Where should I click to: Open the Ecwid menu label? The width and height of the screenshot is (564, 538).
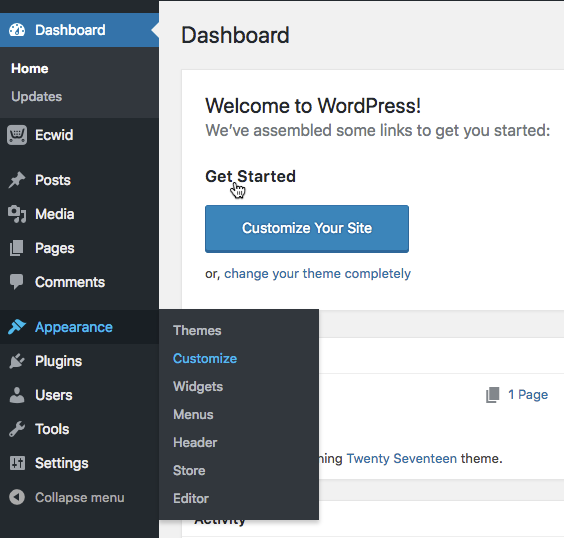[54, 135]
